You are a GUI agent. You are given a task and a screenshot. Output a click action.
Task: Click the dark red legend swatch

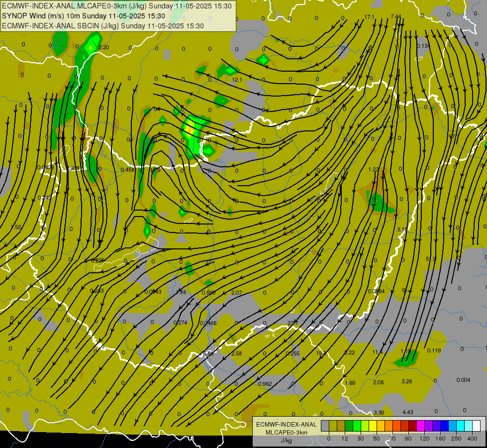point(413,426)
